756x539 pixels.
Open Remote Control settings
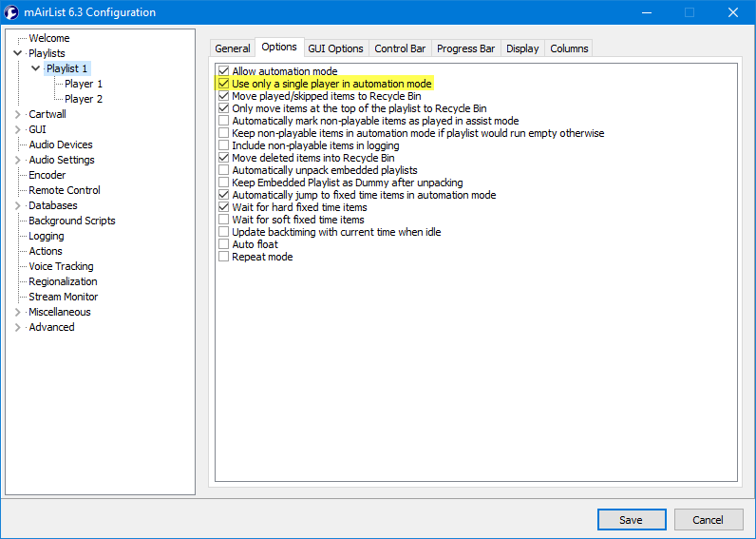click(65, 190)
